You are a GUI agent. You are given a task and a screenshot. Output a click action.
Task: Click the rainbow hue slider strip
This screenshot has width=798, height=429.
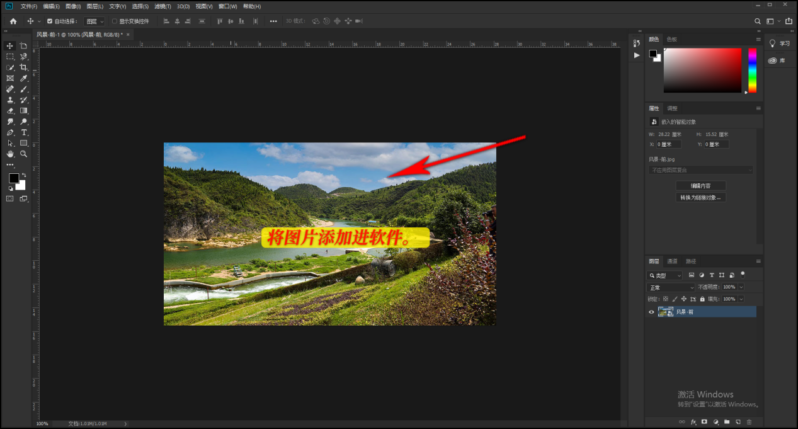752,70
